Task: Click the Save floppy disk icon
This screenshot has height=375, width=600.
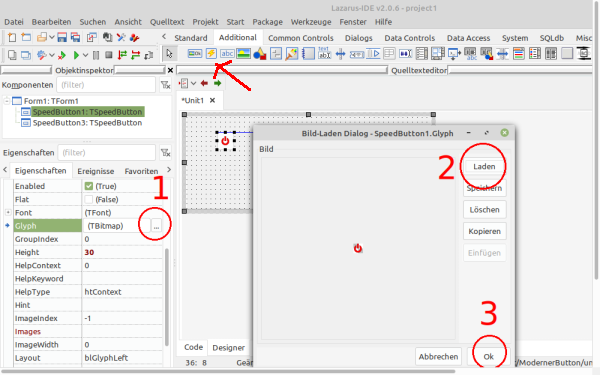Action: point(62,38)
